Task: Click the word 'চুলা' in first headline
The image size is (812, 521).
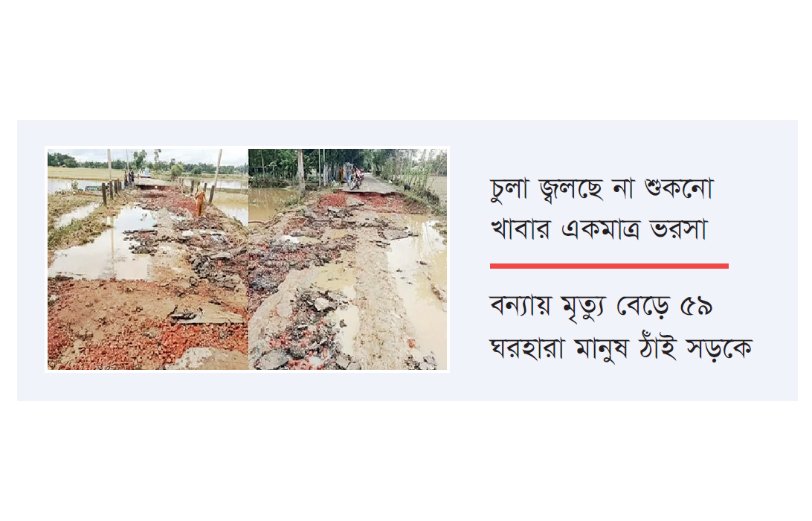Action: [509, 189]
